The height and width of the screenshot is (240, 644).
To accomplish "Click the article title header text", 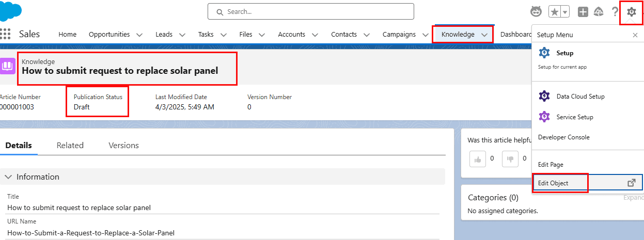I will click(x=120, y=71).
